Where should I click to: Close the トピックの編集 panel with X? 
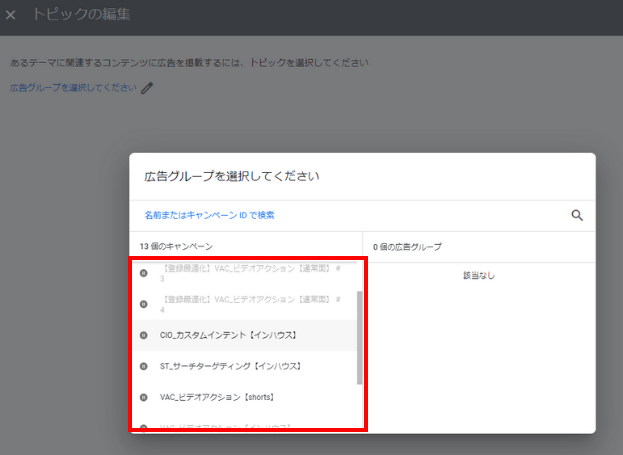pos(11,16)
